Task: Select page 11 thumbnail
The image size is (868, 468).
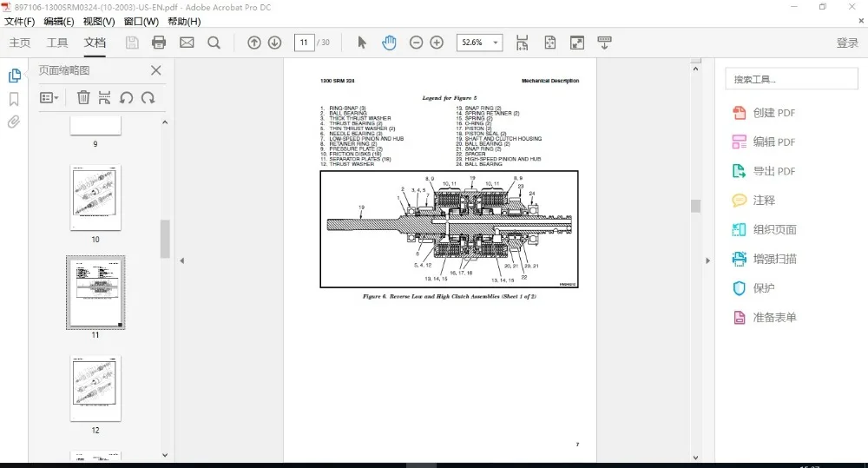Action: pos(95,293)
